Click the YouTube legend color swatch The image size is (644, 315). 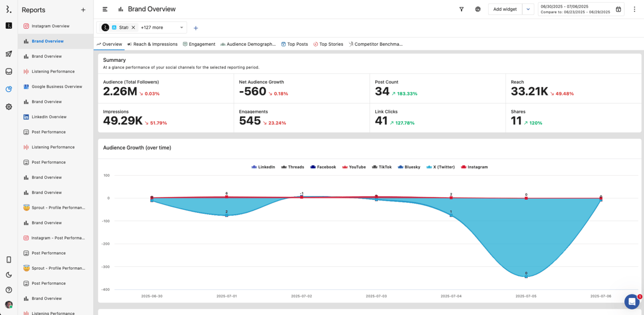coord(345,167)
